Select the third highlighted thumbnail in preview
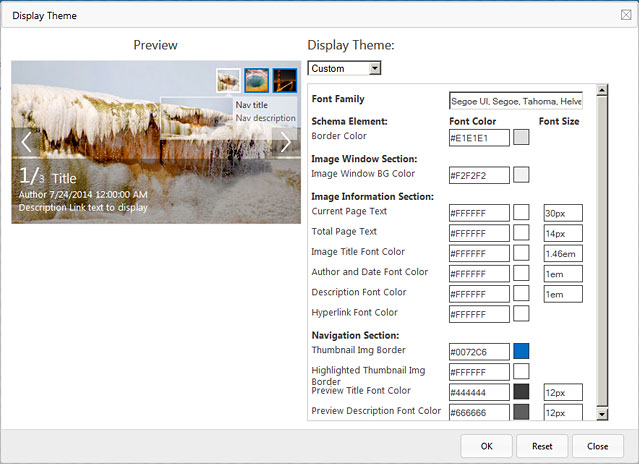 point(284,80)
